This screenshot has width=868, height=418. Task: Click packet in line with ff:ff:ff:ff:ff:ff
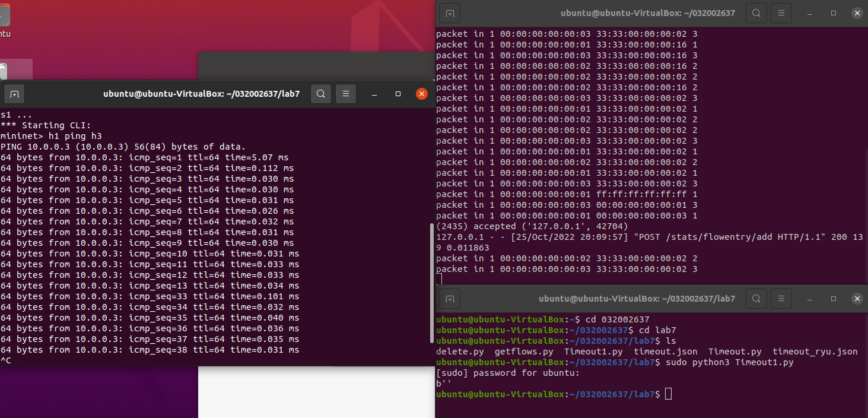click(x=567, y=194)
